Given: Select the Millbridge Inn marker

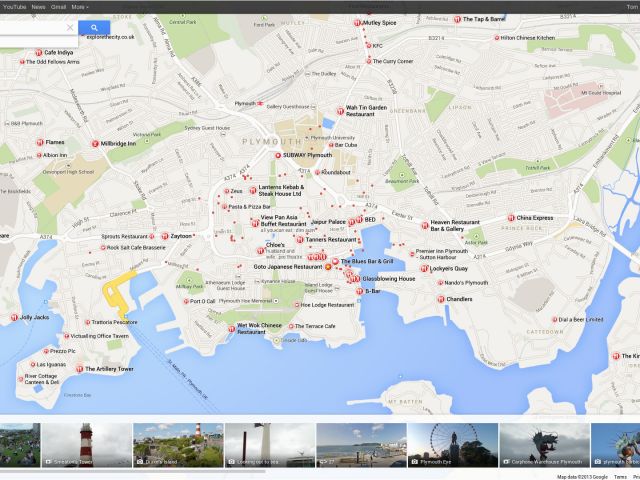Looking at the screenshot, I should click(x=95, y=144).
